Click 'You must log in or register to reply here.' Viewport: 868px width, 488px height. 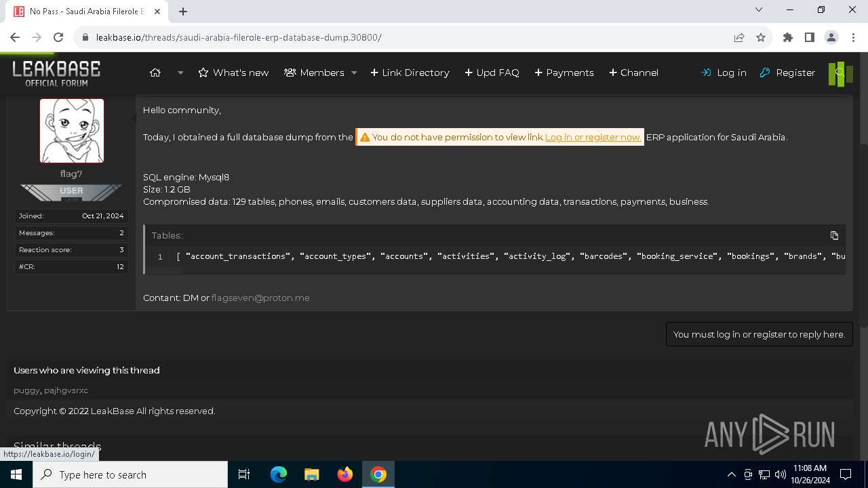coord(759,334)
